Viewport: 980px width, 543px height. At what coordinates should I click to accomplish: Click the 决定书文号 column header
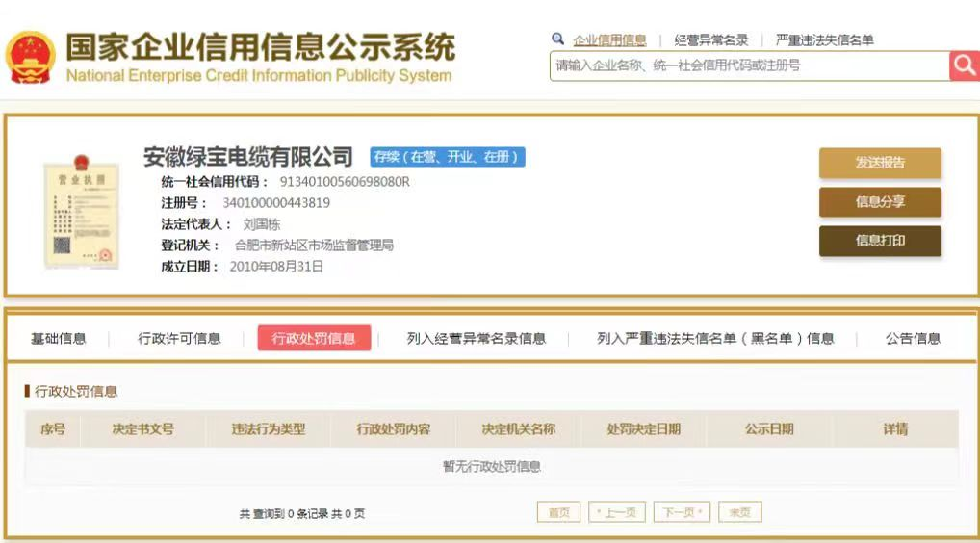[143, 429]
